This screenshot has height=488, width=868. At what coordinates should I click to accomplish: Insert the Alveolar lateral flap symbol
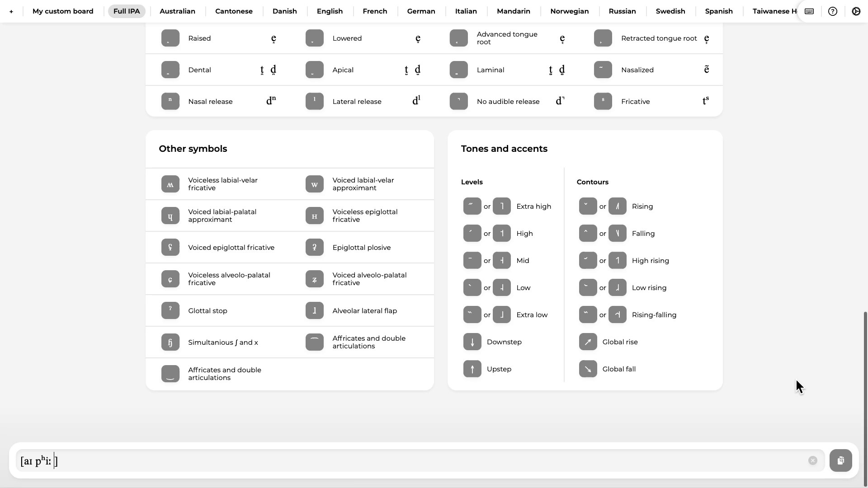(315, 310)
